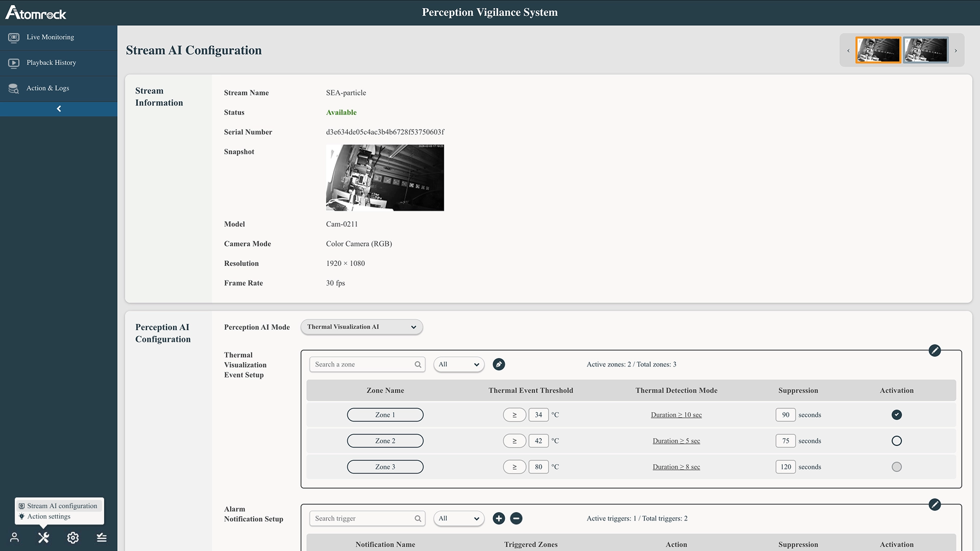Click the tools wrench icon in the bottom bar
This screenshot has width=980, height=551.
[x=43, y=537]
